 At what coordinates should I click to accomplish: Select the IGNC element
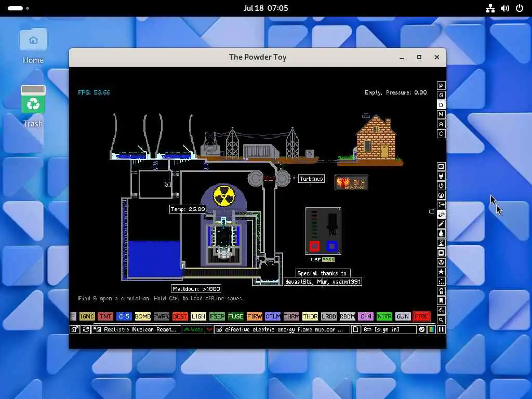click(87, 316)
